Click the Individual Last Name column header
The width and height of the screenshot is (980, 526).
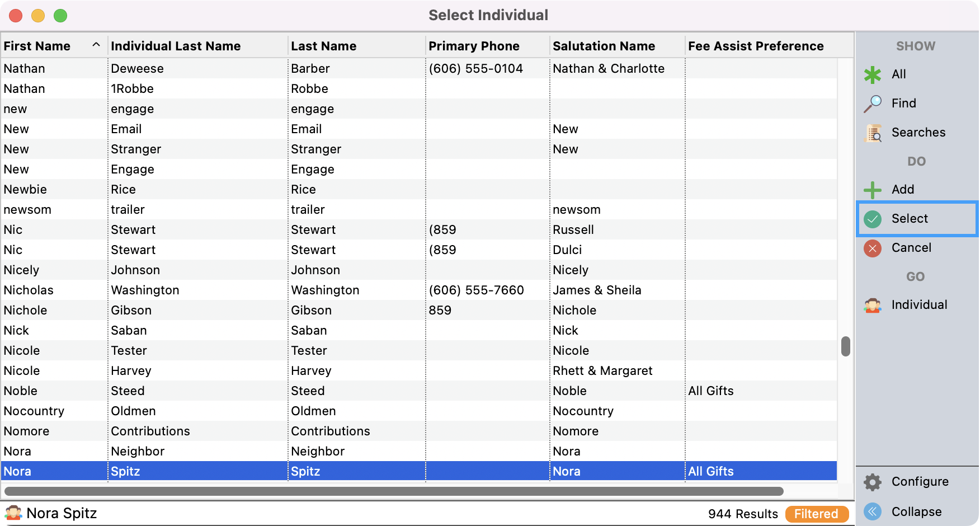pyautogui.click(x=176, y=46)
